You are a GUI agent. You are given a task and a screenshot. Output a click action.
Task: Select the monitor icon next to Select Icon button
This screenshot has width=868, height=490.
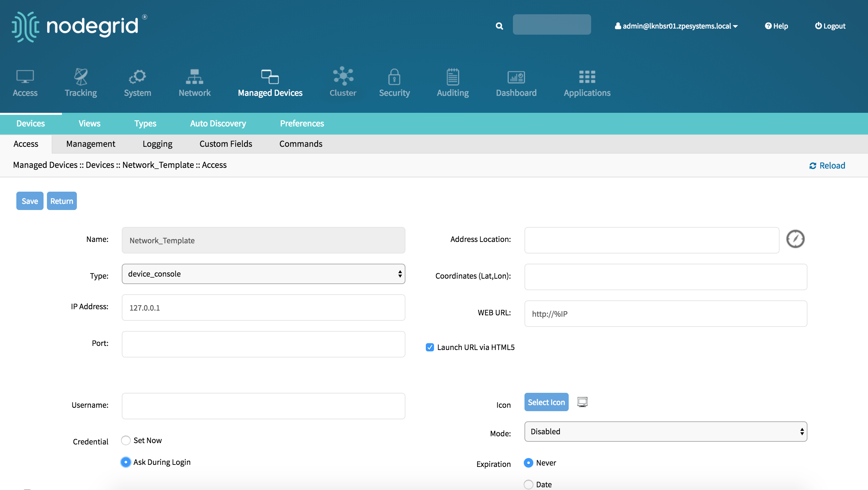tap(583, 402)
